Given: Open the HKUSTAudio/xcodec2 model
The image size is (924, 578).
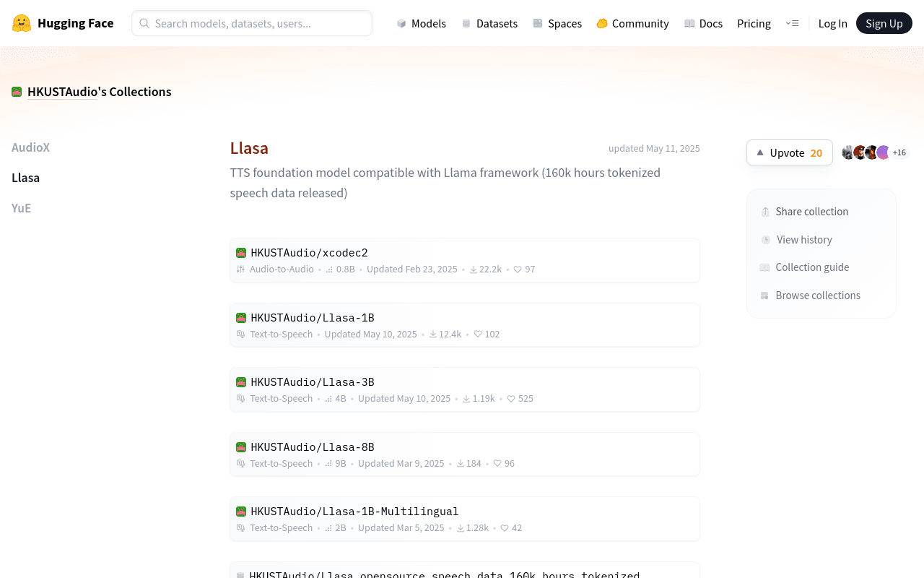Looking at the screenshot, I should click(x=465, y=260).
